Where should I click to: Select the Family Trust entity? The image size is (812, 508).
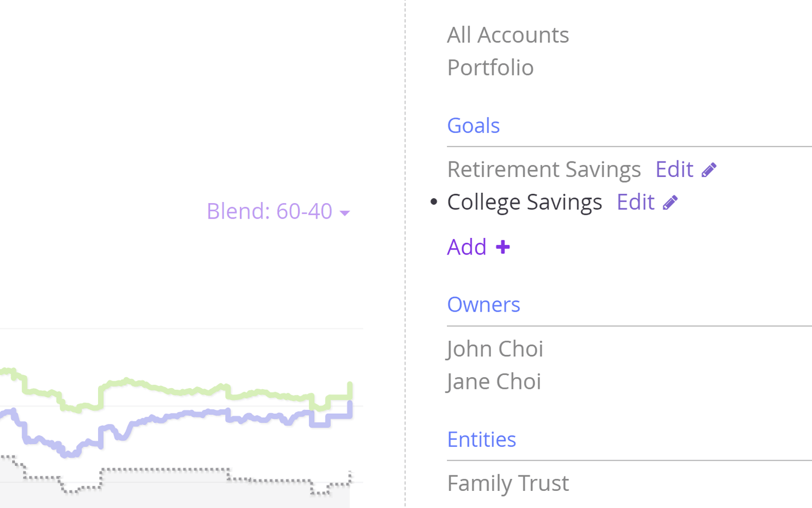click(x=507, y=483)
